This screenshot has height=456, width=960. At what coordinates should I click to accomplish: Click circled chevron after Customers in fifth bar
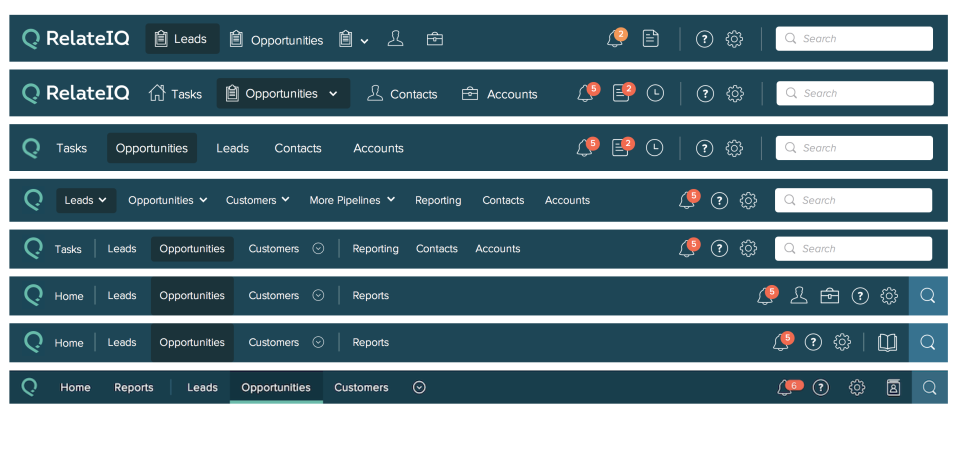[x=318, y=249]
